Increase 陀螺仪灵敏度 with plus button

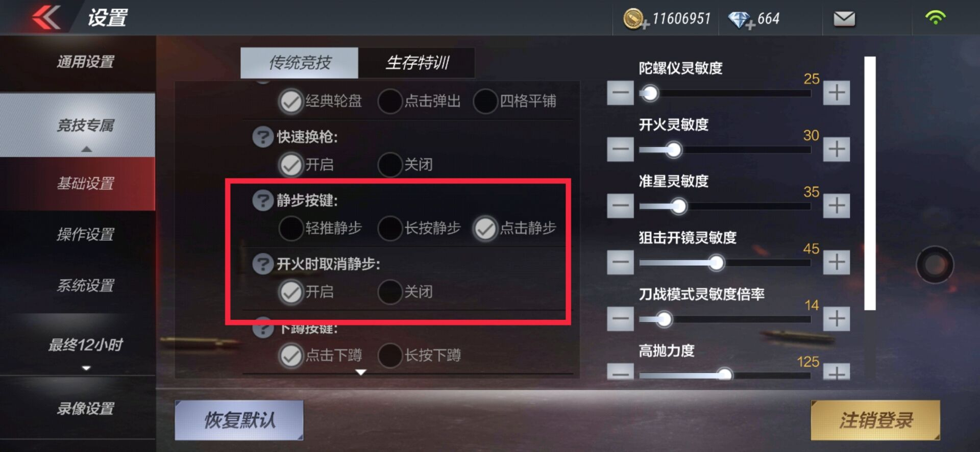coord(837,93)
